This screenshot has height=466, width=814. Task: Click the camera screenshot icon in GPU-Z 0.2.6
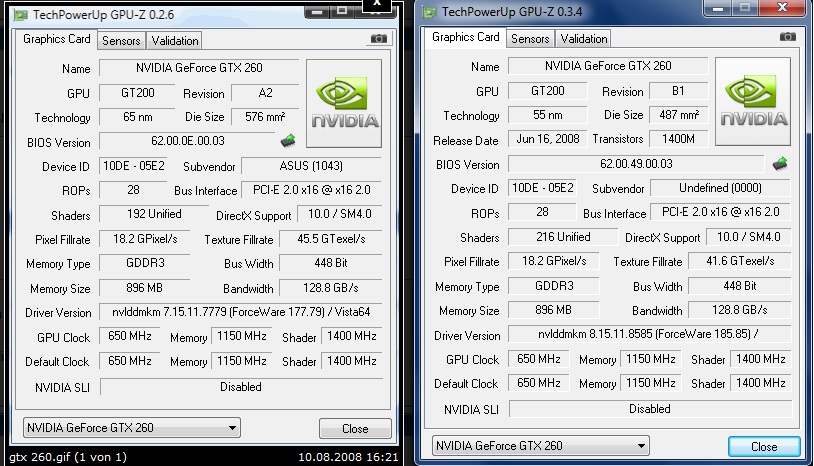[378, 39]
